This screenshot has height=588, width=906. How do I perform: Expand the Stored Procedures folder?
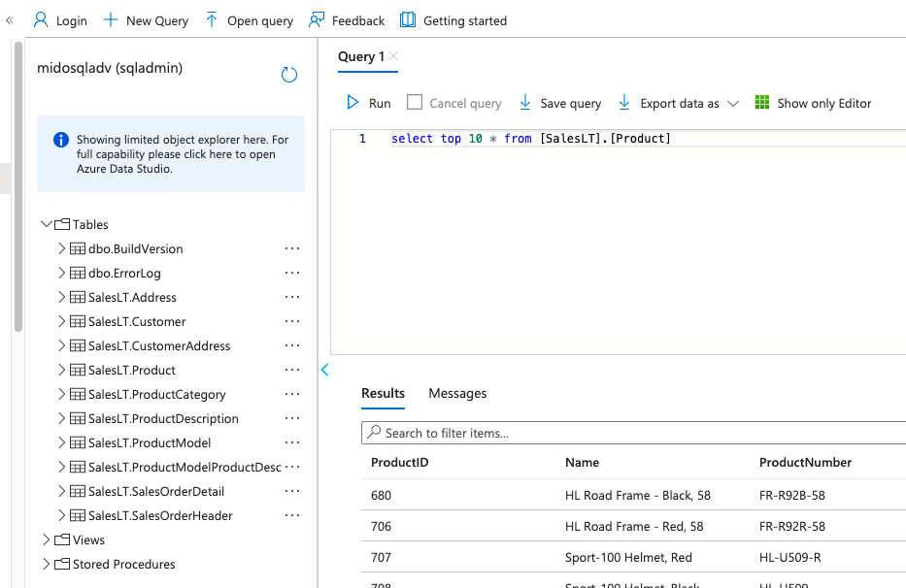47,565
